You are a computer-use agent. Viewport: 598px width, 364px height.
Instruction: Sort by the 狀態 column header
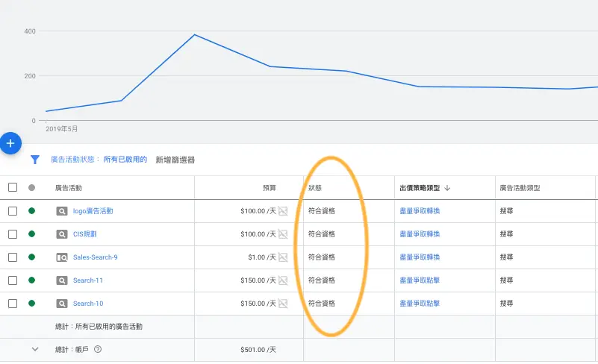tap(315, 188)
